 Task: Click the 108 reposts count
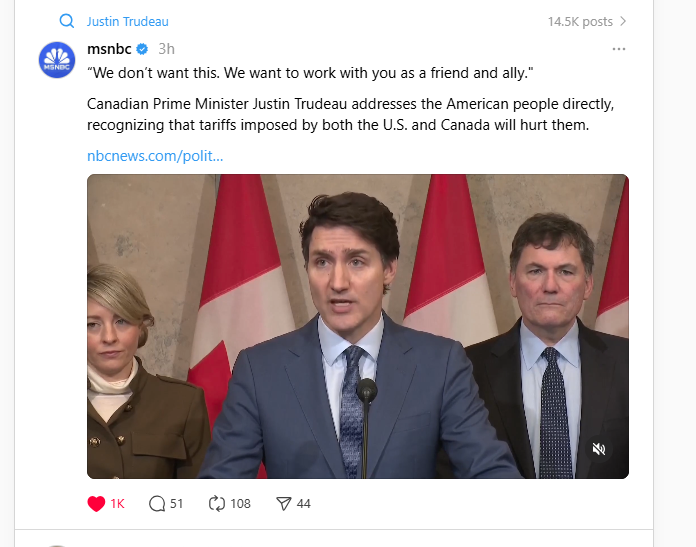point(240,503)
